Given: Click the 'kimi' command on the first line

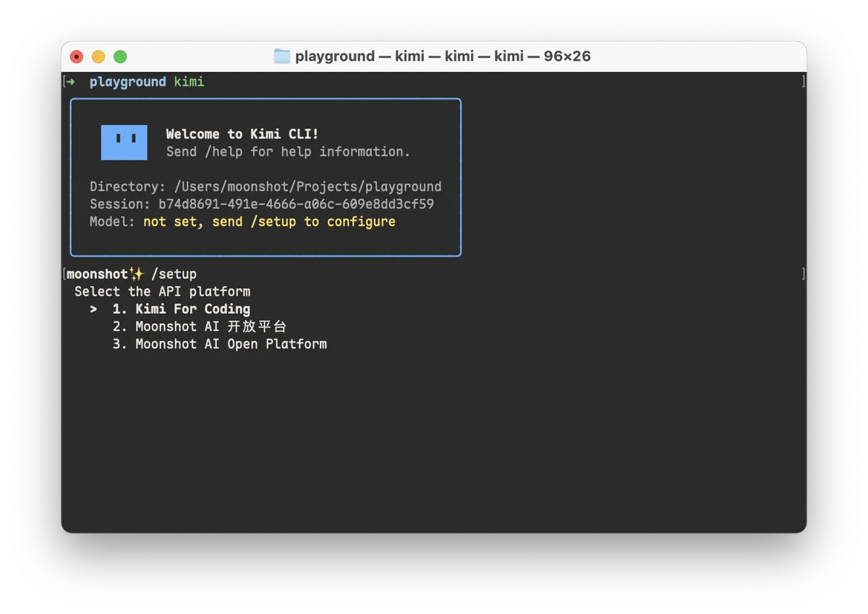Looking at the screenshot, I should tap(190, 82).
